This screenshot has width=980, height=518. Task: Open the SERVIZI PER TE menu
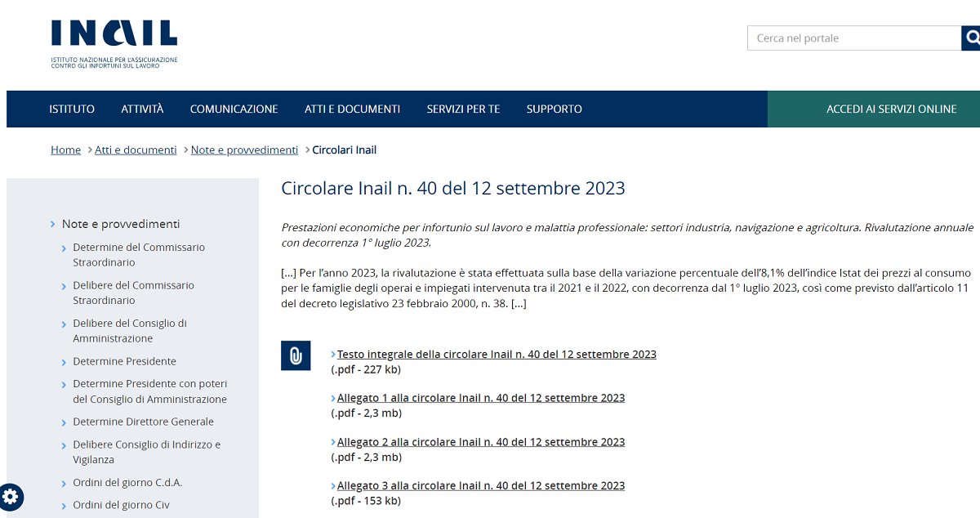tap(463, 109)
